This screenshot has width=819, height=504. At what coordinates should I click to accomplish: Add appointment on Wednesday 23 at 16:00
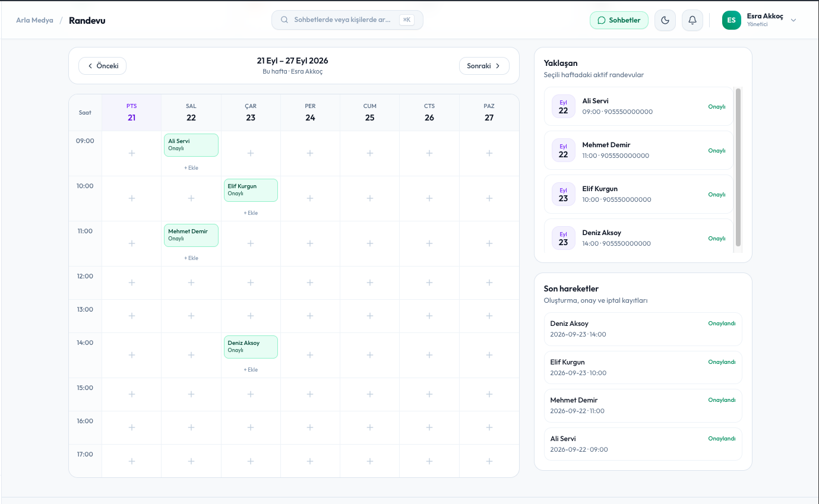[251, 427]
